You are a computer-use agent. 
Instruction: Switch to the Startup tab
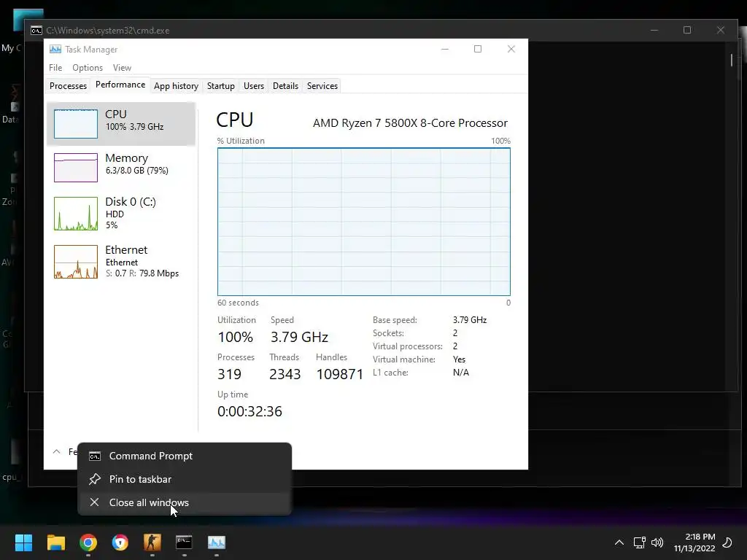coord(220,86)
